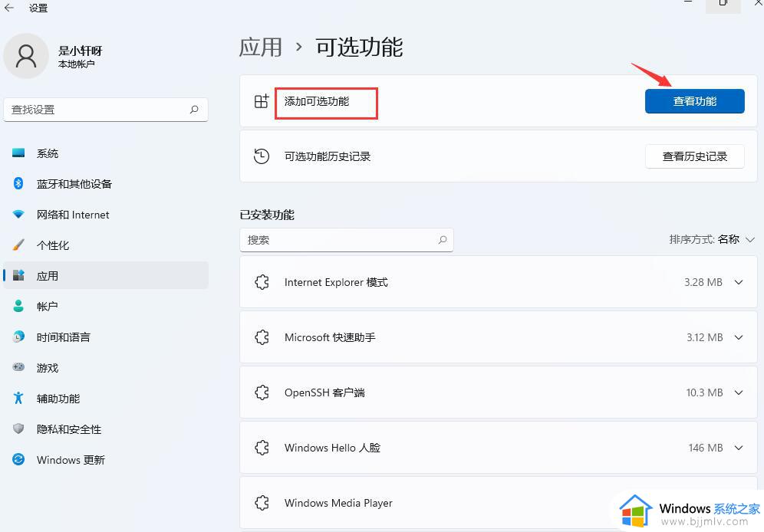This screenshot has height=532, width=764.
Task: Click the Microsoft 快速助手 feature icon
Action: tap(262, 337)
